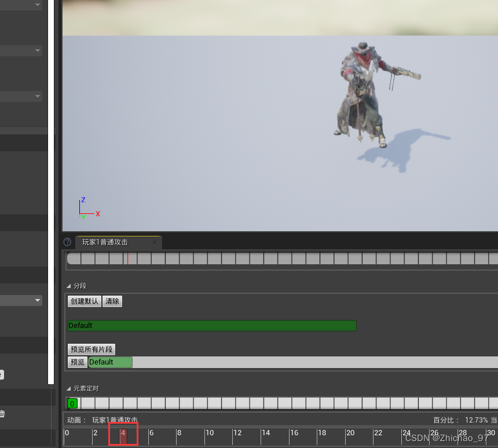Click the XYZ axis gizmo in viewport
This screenshot has width=498, height=448.
(x=89, y=209)
